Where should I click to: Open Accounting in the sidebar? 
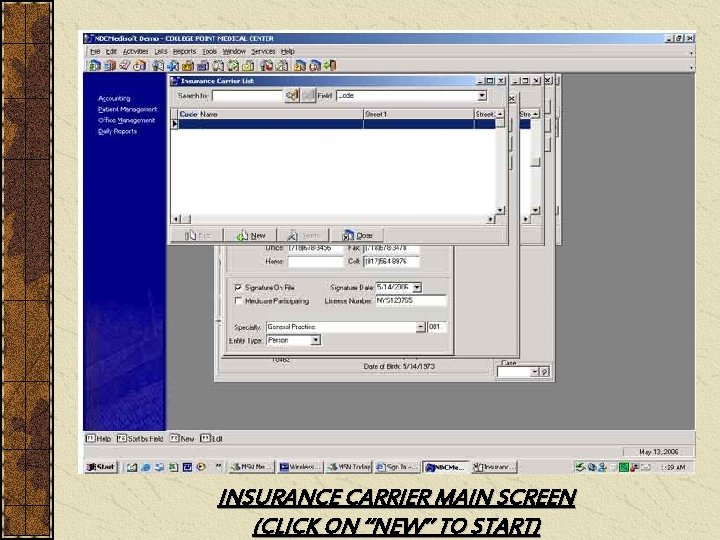[x=114, y=98]
